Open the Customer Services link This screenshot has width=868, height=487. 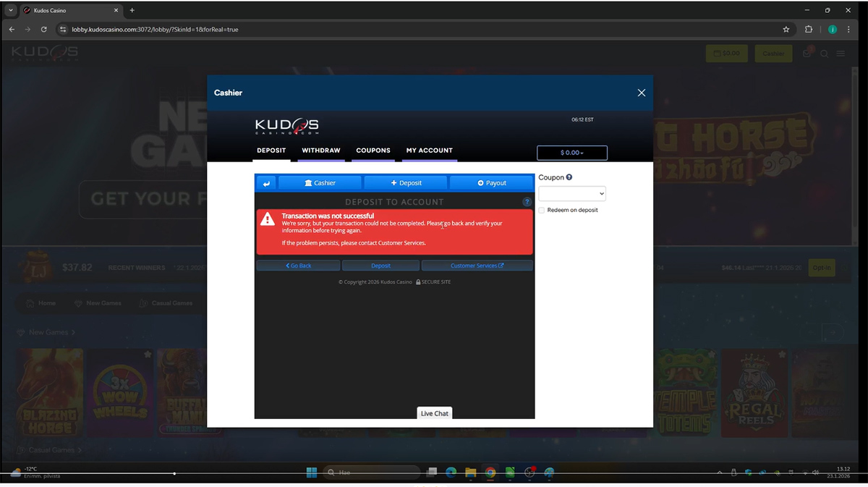click(477, 266)
